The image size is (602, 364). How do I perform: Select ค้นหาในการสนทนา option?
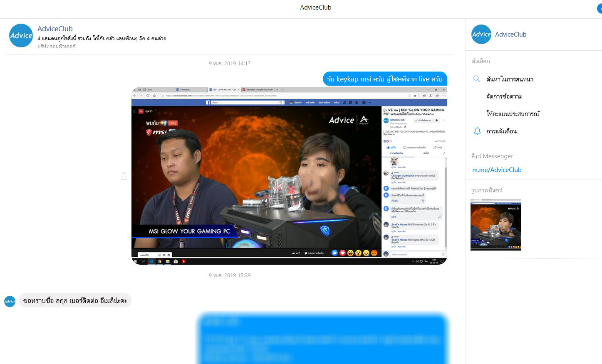click(x=510, y=79)
